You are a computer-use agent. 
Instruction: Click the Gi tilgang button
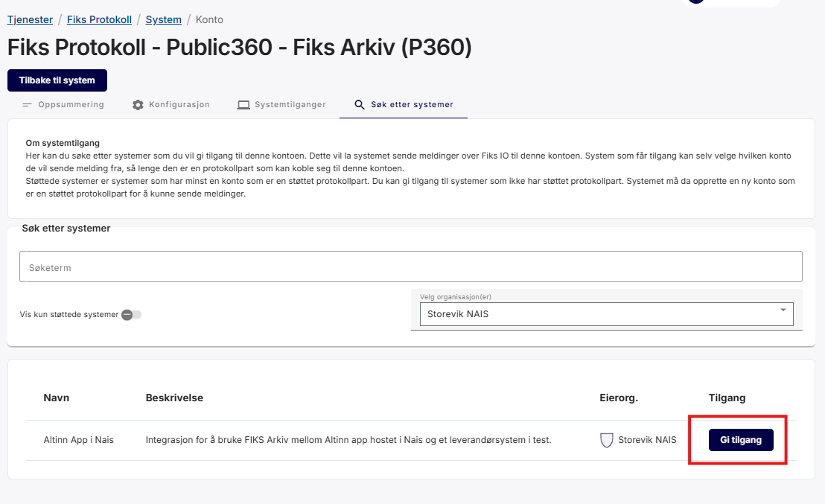[x=740, y=439]
